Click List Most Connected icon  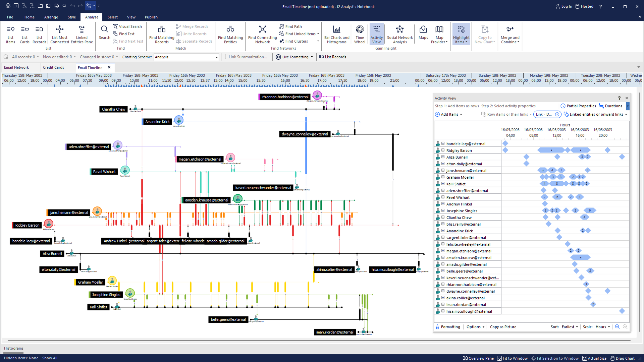pyautogui.click(x=60, y=29)
